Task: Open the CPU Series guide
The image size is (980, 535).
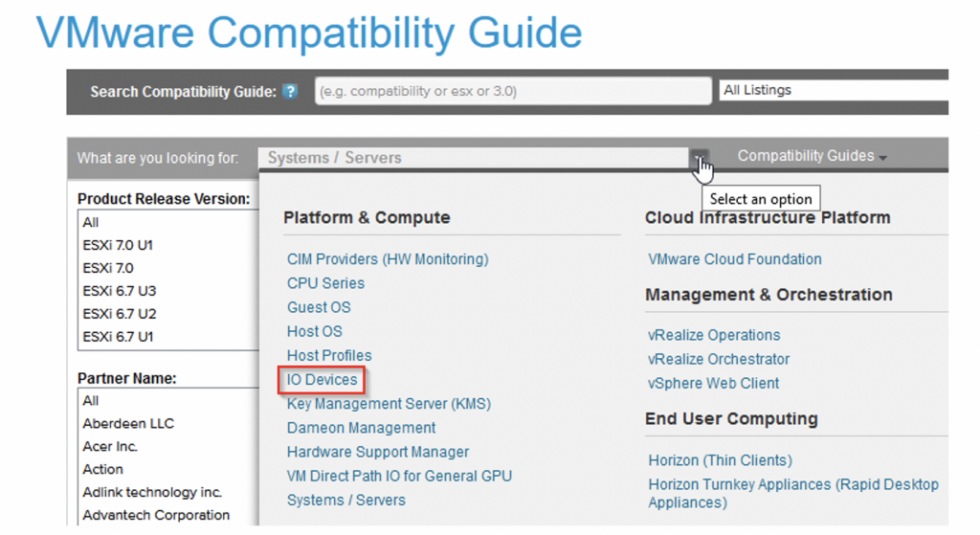Action: coord(325,283)
